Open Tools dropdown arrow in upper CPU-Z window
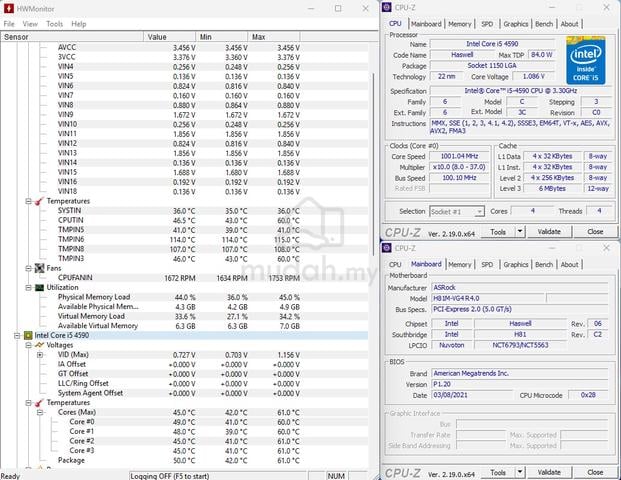The height and width of the screenshot is (480, 621). pyautogui.click(x=520, y=231)
